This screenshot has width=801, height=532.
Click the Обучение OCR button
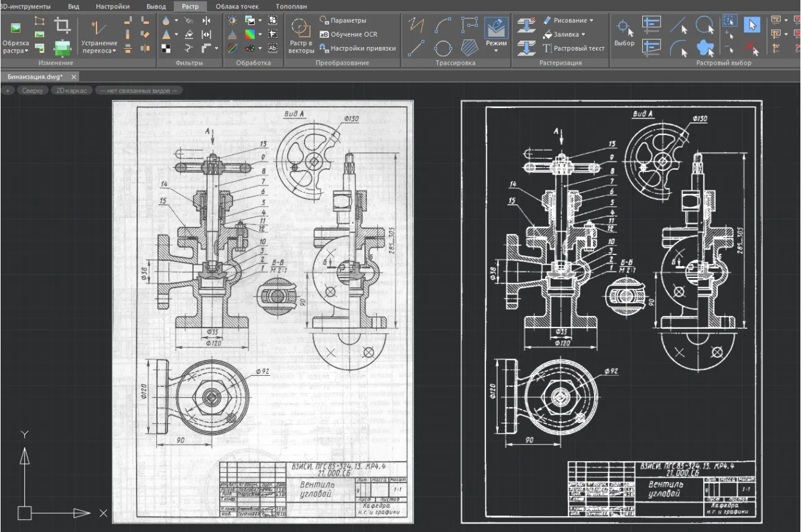(348, 34)
